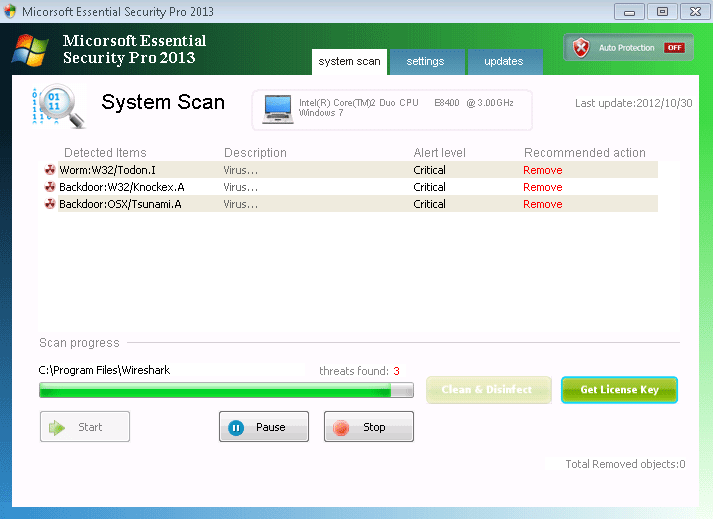Open the updates tab

click(x=503, y=62)
